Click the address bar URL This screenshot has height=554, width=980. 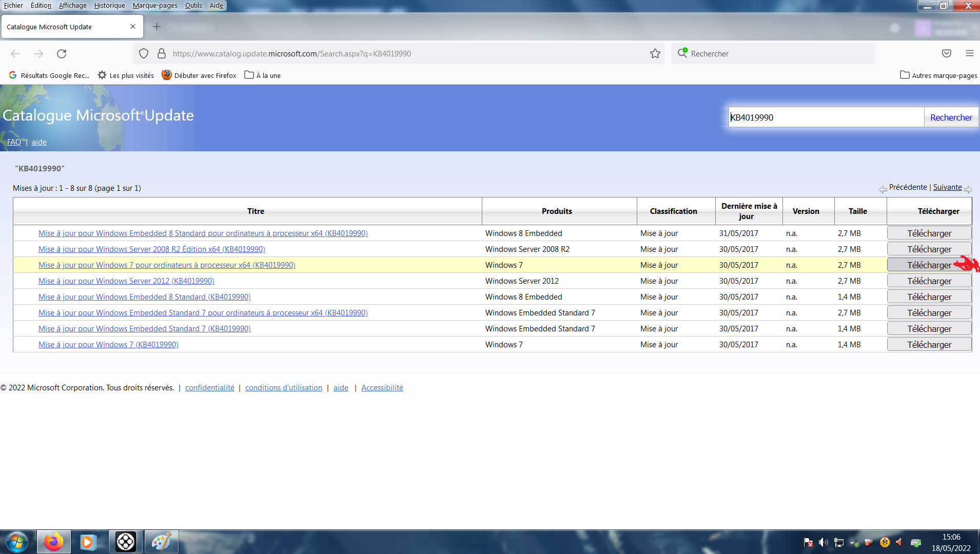pyautogui.click(x=292, y=53)
